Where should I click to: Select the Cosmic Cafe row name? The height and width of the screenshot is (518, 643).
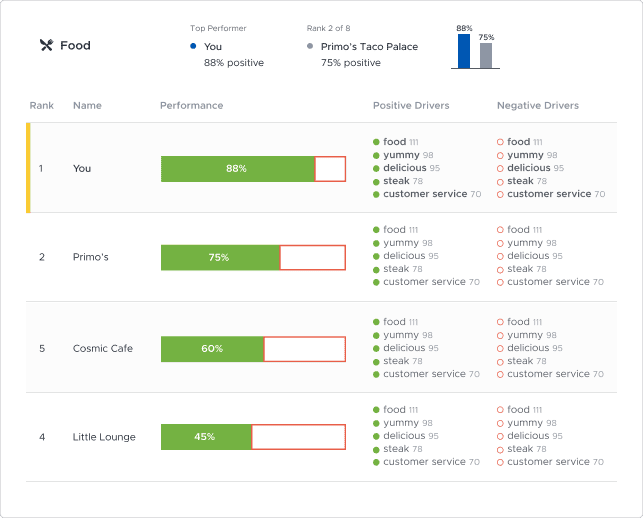point(103,349)
